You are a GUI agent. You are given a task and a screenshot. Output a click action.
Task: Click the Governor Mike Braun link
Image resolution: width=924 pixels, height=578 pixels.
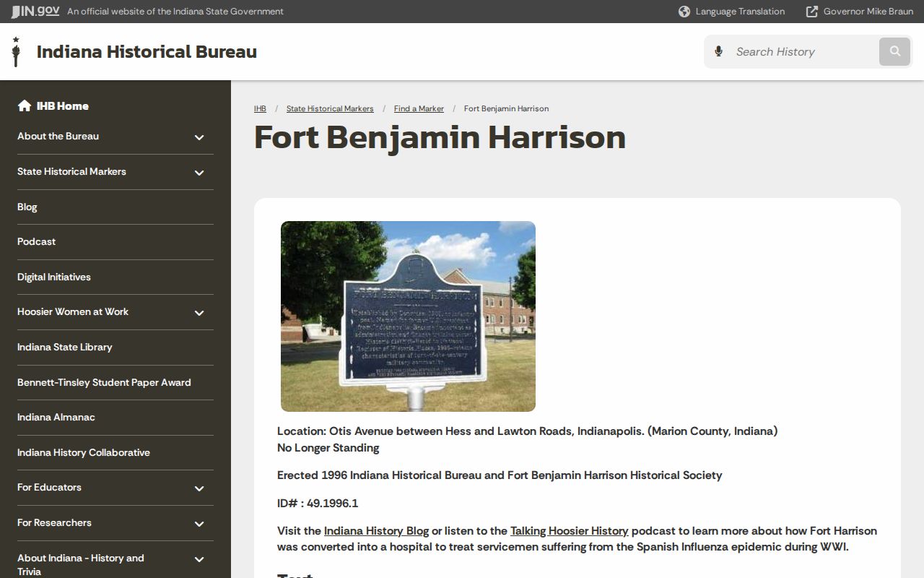point(868,12)
